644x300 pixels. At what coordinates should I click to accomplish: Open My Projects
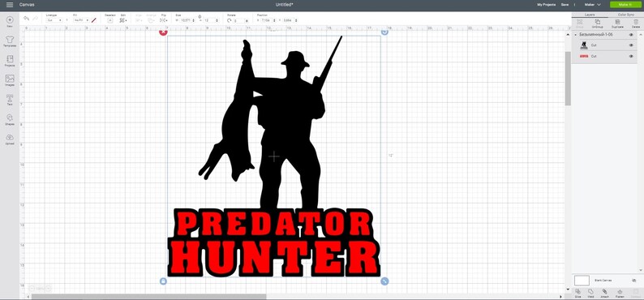tap(546, 5)
